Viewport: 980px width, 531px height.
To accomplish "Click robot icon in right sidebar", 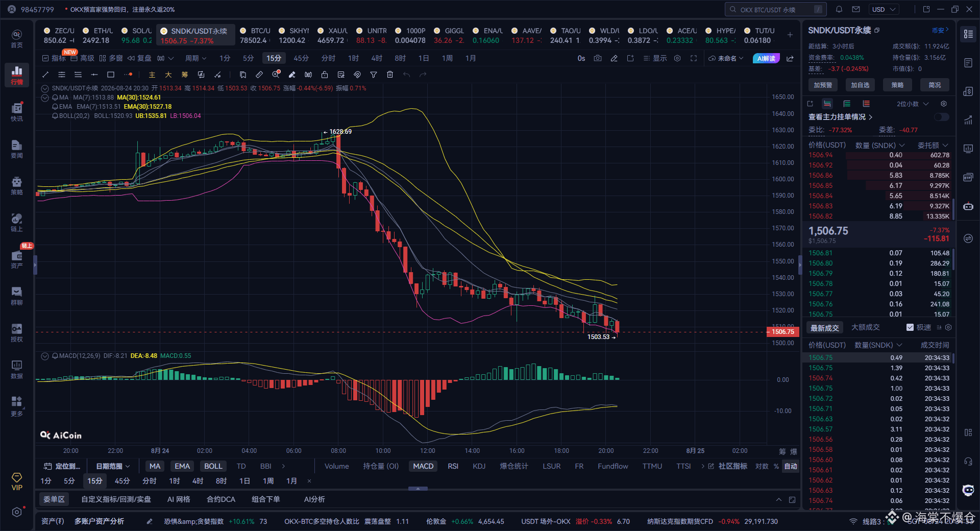I will tap(968, 206).
